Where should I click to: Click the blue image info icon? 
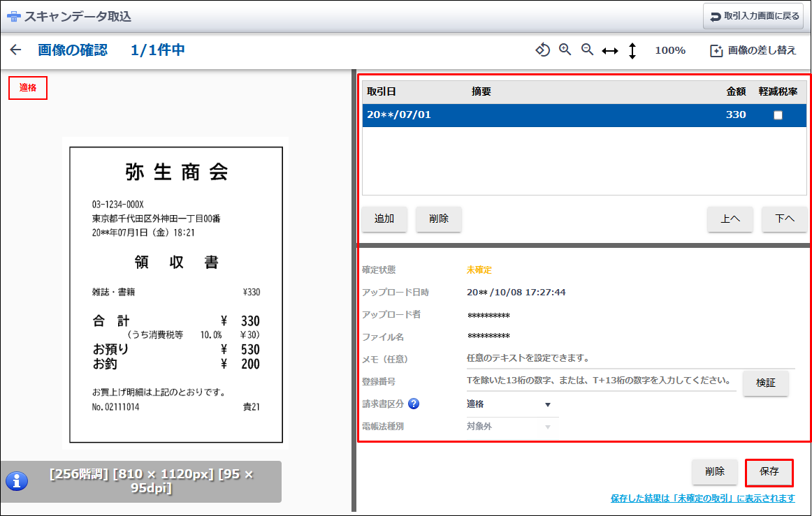tap(17, 481)
